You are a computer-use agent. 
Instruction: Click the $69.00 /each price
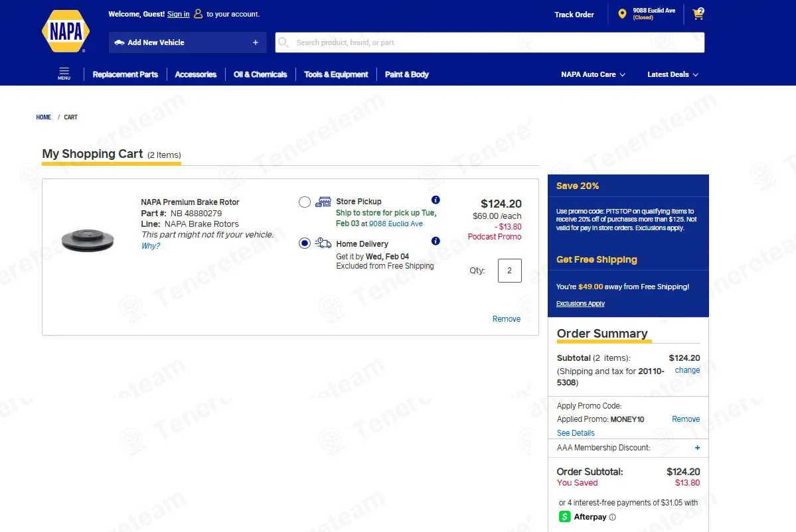[x=497, y=216]
